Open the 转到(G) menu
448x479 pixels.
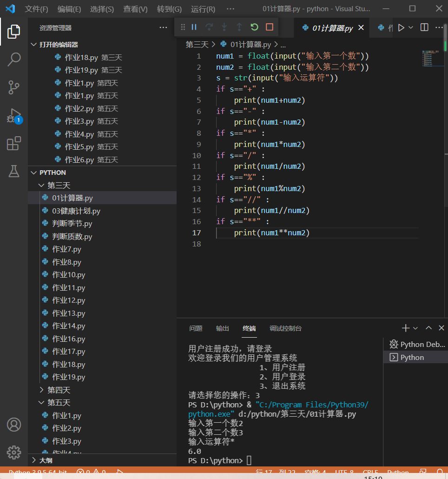coord(169,9)
